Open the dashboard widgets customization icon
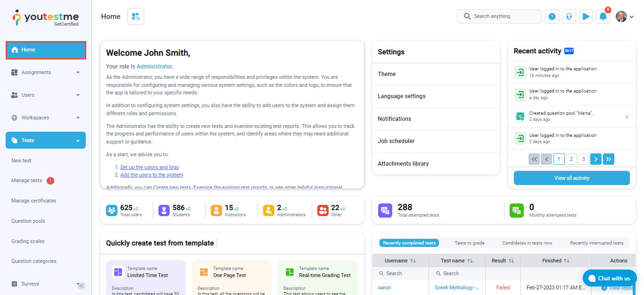This screenshot has width=644, height=295. [x=136, y=17]
